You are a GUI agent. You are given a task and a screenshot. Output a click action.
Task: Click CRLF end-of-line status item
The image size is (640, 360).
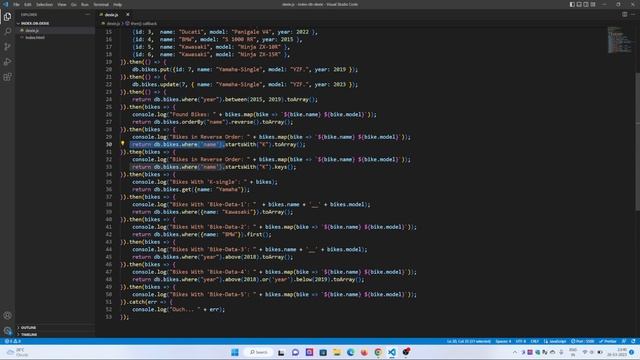coord(534,341)
